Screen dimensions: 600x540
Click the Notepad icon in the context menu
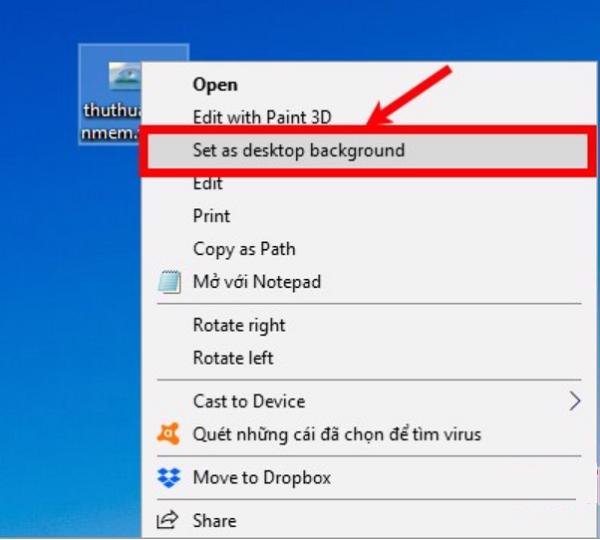pyautogui.click(x=169, y=282)
